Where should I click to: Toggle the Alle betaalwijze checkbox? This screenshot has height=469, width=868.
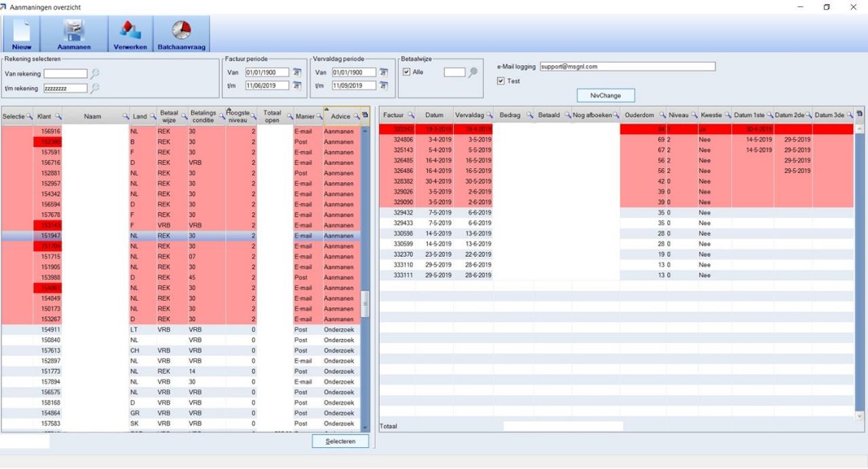(406, 72)
